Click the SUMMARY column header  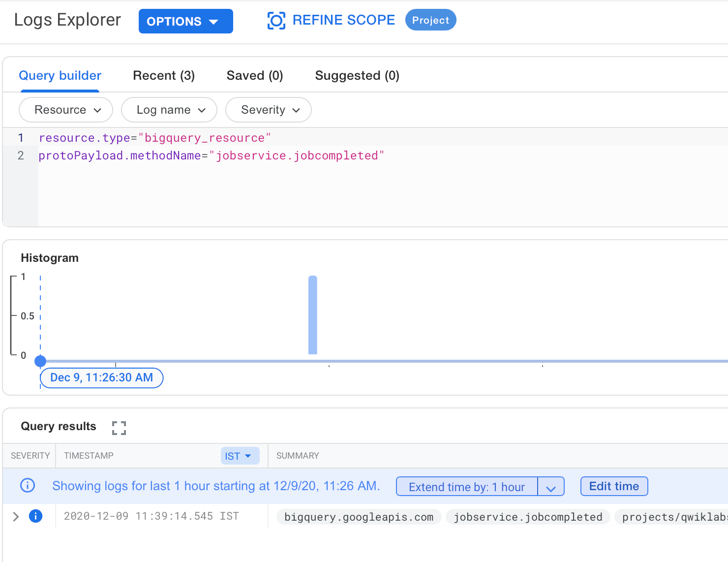pyautogui.click(x=298, y=456)
